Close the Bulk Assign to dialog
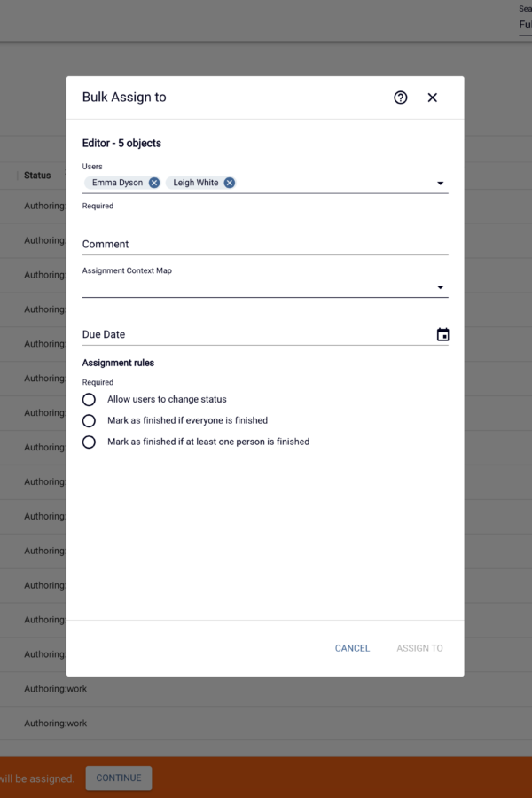The image size is (532, 798). (432, 98)
